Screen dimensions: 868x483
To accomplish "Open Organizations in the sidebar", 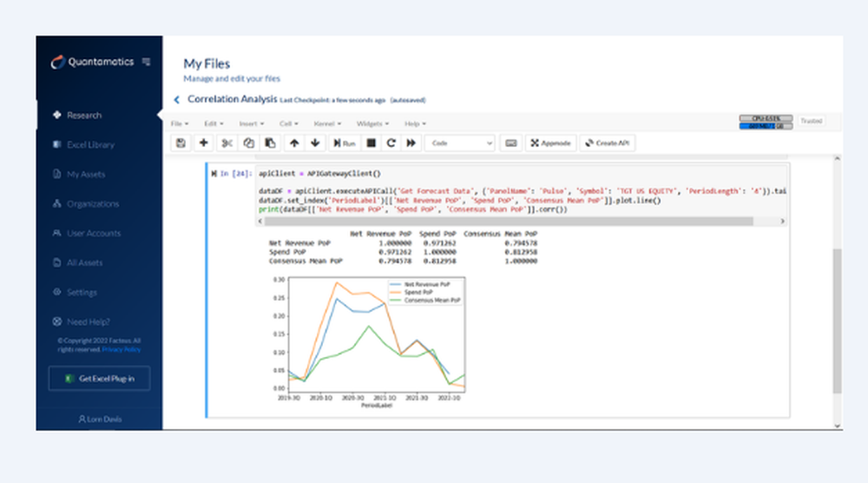I will pyautogui.click(x=93, y=203).
